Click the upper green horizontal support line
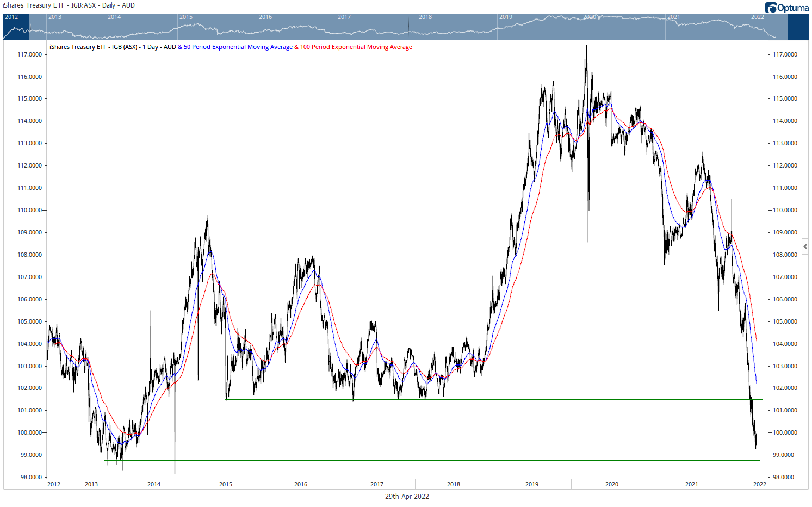Image resolution: width=812 pixels, height=507 pixels. click(489, 400)
